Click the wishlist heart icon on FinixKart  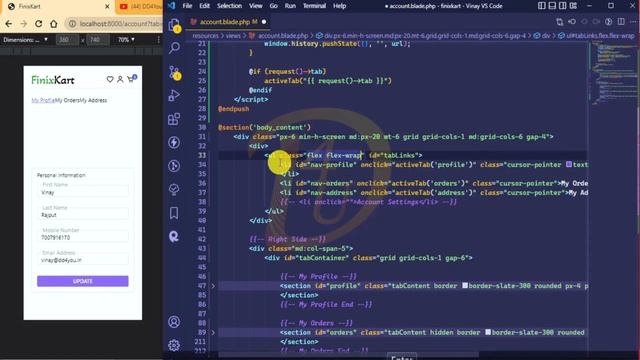click(110, 79)
